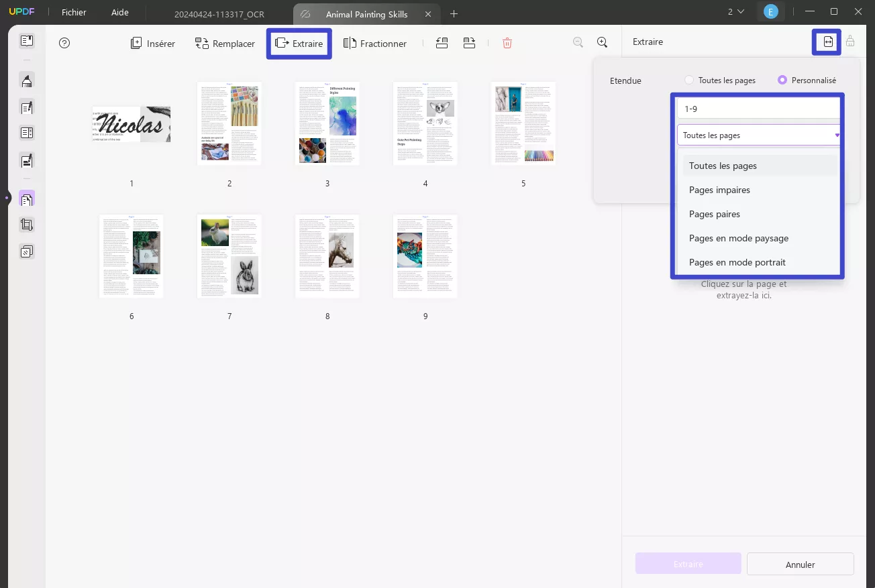Zoom in the page thumbnails
The width and height of the screenshot is (875, 588).
coord(603,42)
